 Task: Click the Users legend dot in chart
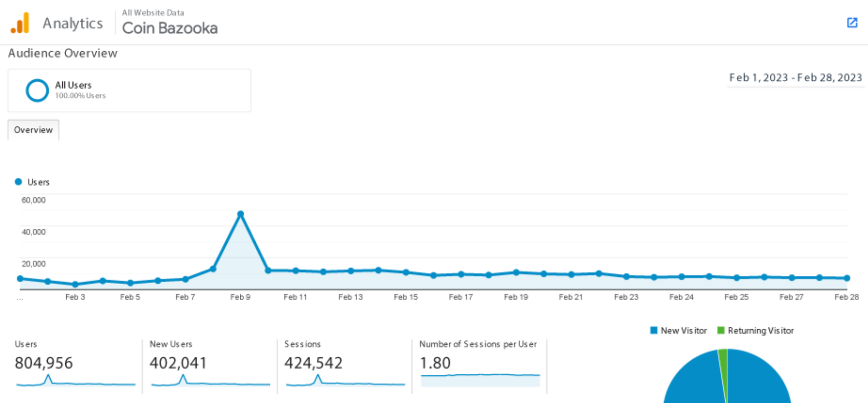click(x=18, y=182)
